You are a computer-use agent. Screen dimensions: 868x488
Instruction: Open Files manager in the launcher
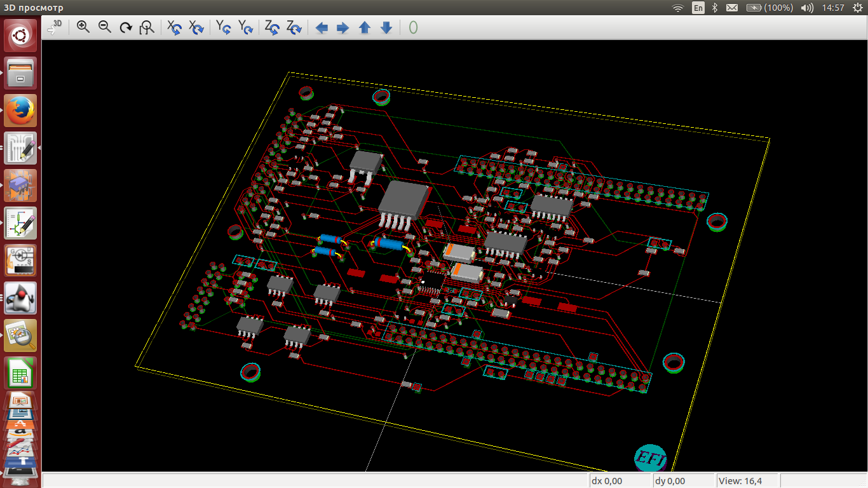(21, 73)
